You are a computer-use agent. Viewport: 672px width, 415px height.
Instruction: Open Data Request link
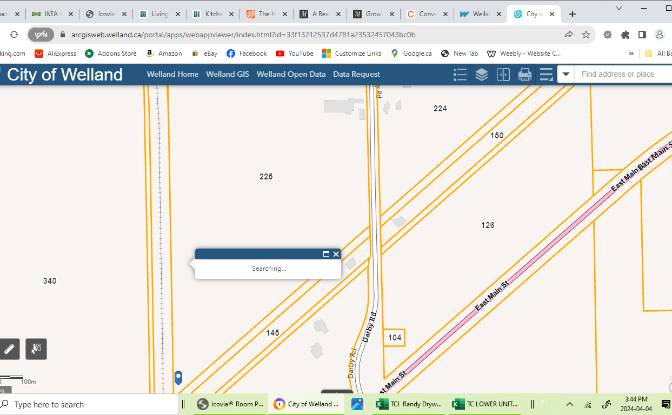tap(357, 74)
